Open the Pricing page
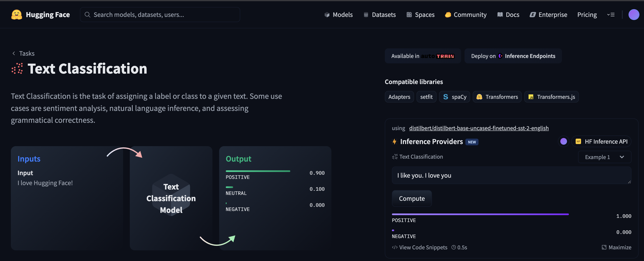Image resolution: width=644 pixels, height=261 pixels. coord(587,14)
